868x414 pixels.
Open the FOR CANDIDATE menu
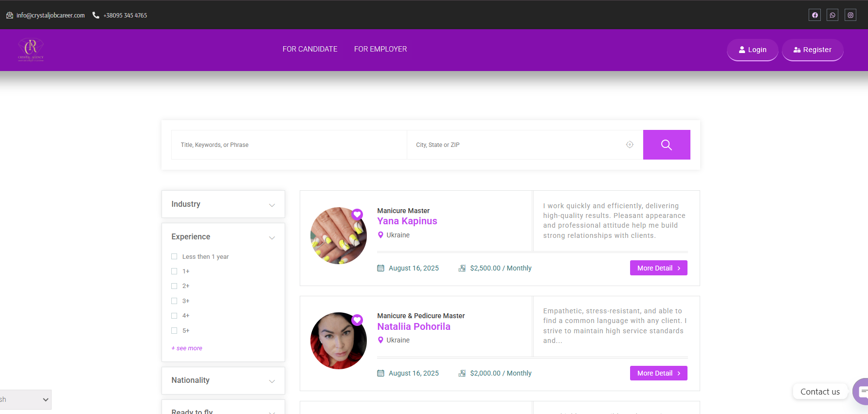click(x=310, y=49)
